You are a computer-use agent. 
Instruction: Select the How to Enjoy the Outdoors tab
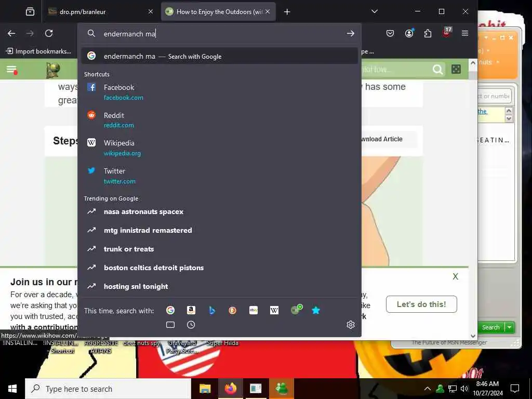(x=218, y=12)
